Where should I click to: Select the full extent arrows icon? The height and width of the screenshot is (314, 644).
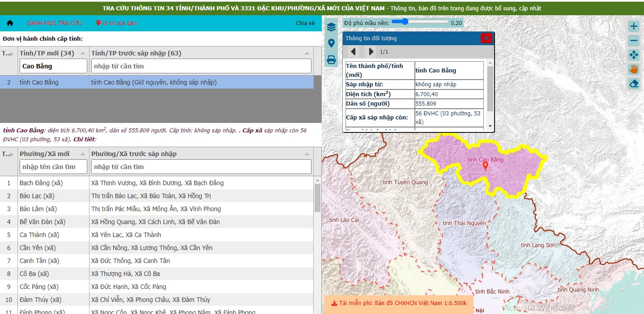[634, 55]
